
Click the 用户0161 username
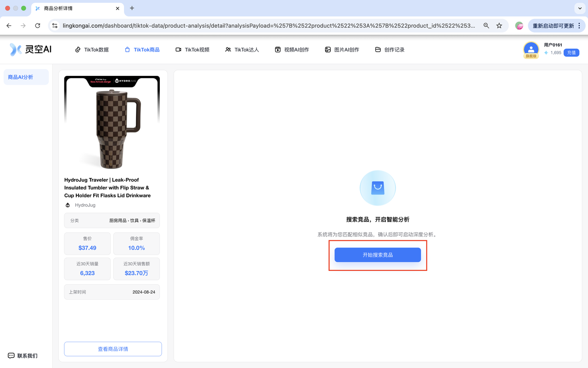553,45
